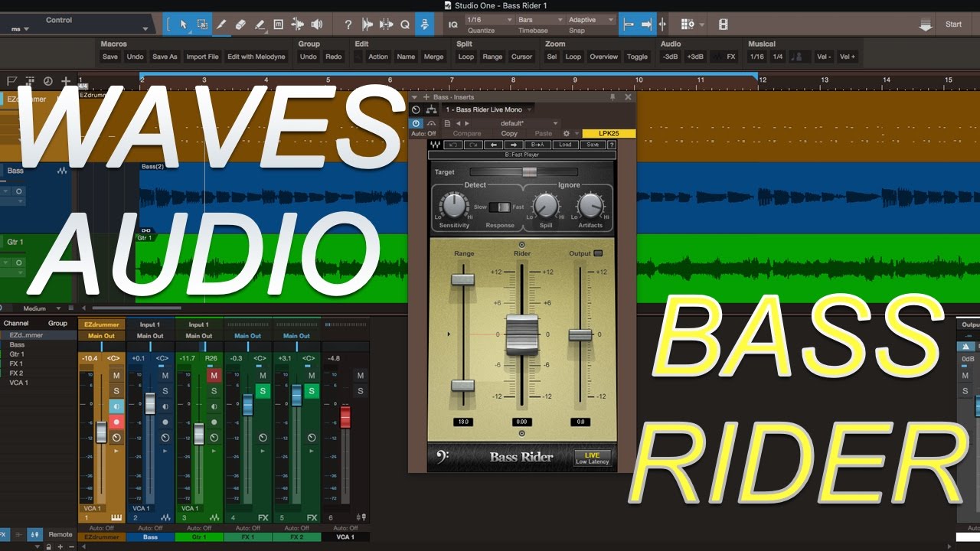The width and height of the screenshot is (980, 551).
Task: Toggle the Bass Rider plugin power button
Action: (x=416, y=123)
